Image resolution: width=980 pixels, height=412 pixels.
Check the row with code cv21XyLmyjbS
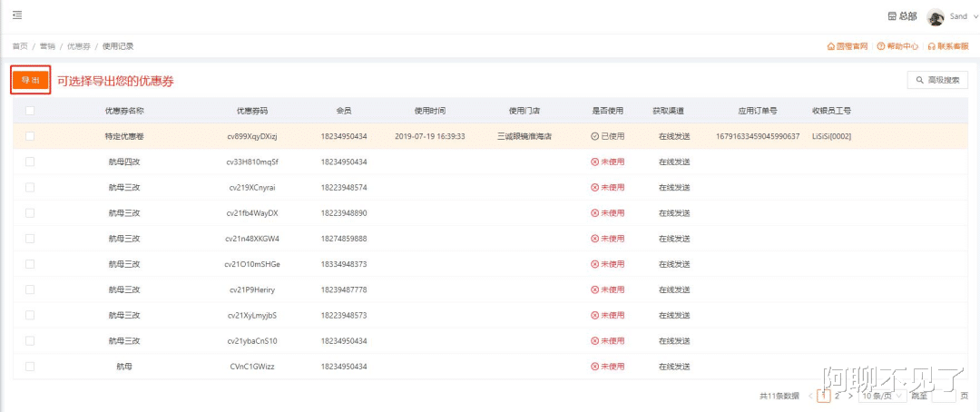(30, 315)
